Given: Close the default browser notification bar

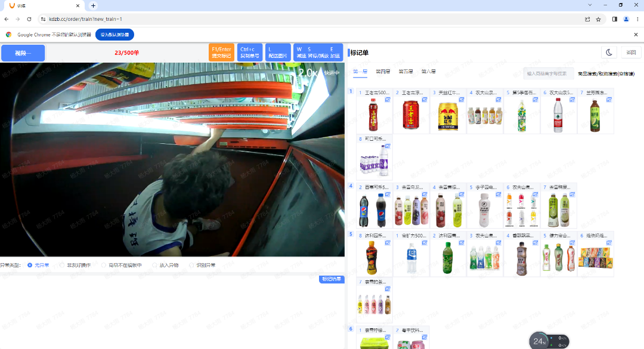Looking at the screenshot, I should coord(636,35).
